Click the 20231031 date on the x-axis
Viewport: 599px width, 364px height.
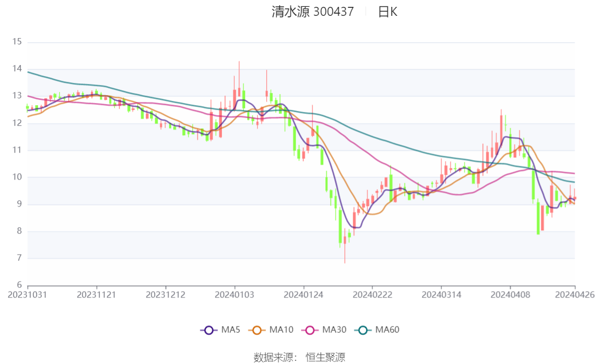(27, 294)
